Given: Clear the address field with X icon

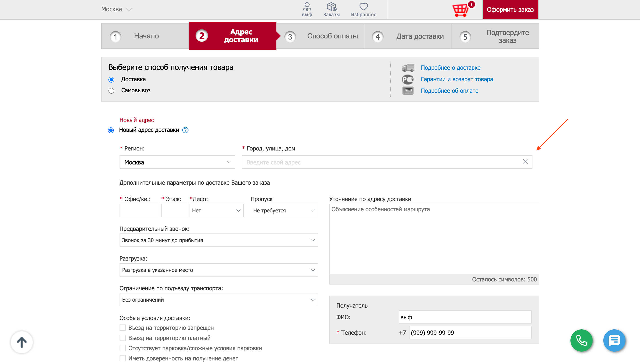Looking at the screenshot, I should 526,162.
